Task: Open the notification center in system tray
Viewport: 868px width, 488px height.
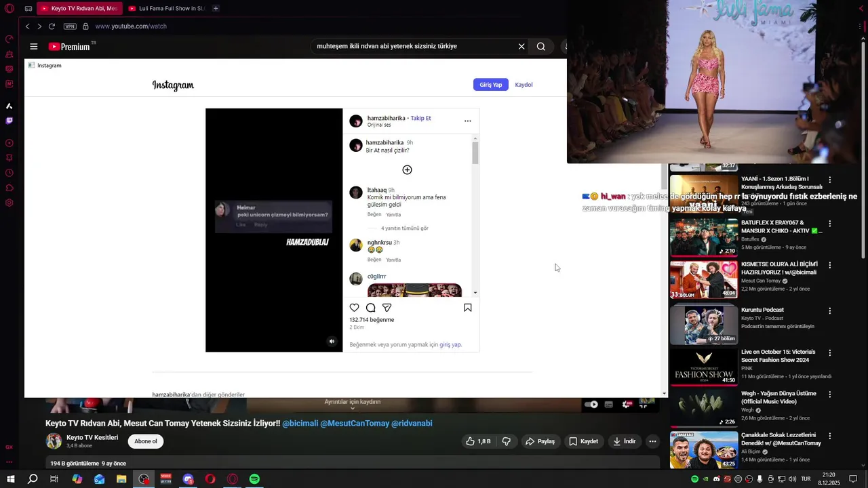Action: 854,479
